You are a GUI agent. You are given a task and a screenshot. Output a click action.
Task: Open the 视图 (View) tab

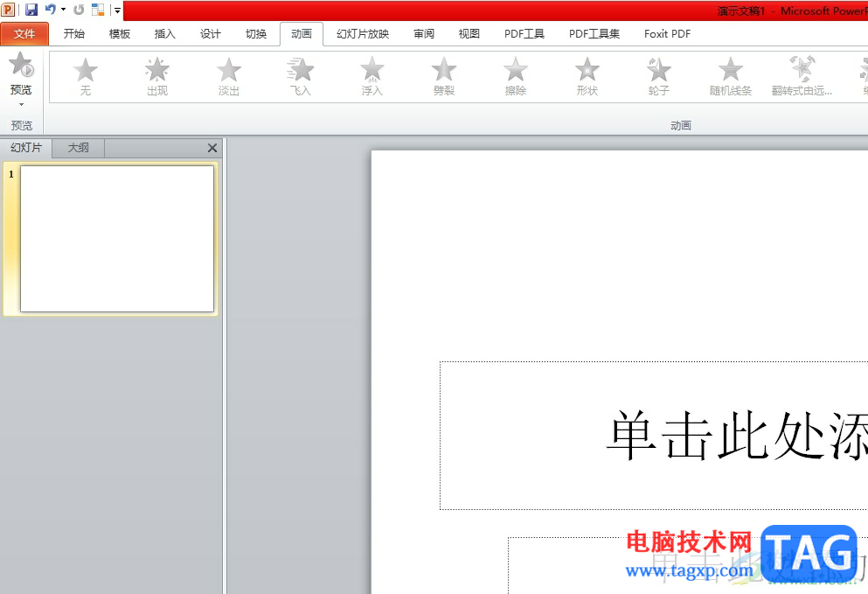pyautogui.click(x=469, y=34)
